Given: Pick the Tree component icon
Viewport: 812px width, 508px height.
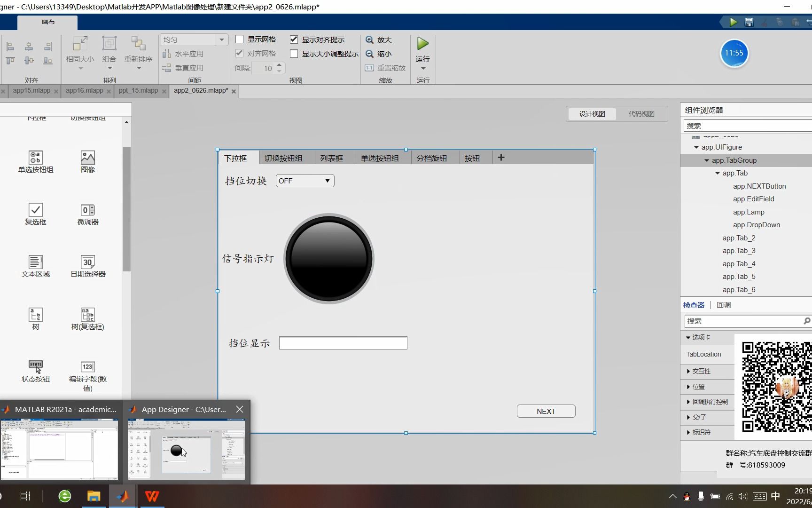Looking at the screenshot, I should 36,314.
